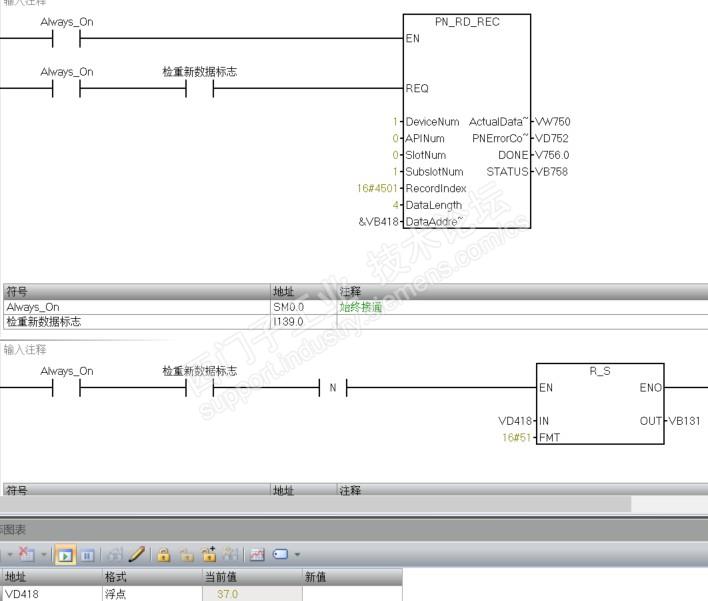708x601 pixels.
Task: Toggle chart status monitoring play icon
Action: (65, 555)
